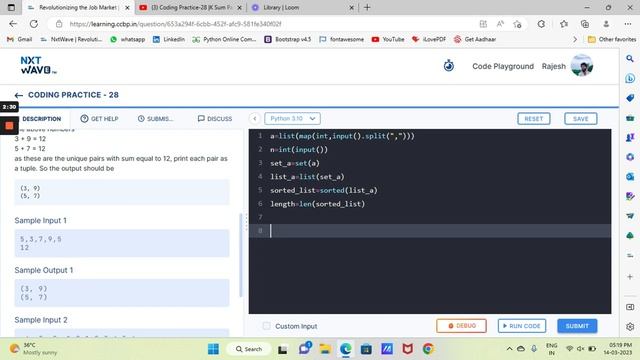Viewport: 640px width, 360px height.
Task: Open Other favorites folder
Action: click(x=612, y=39)
